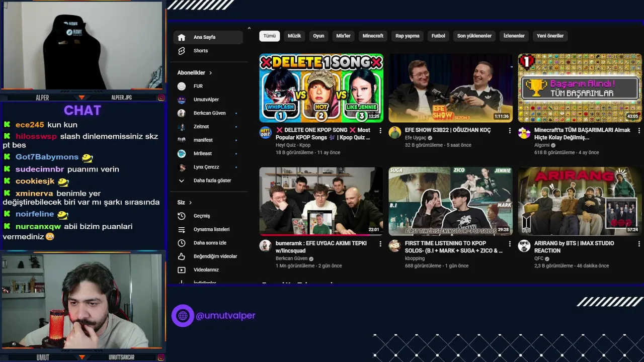Click chat username ece245

pos(30,125)
